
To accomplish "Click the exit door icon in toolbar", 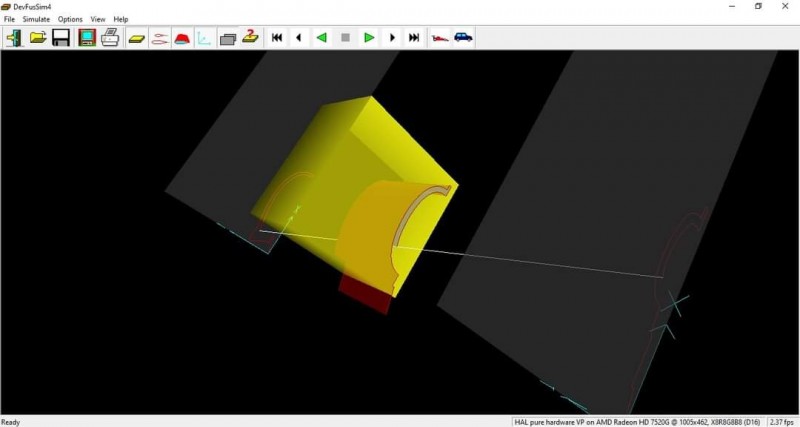I will pos(14,38).
